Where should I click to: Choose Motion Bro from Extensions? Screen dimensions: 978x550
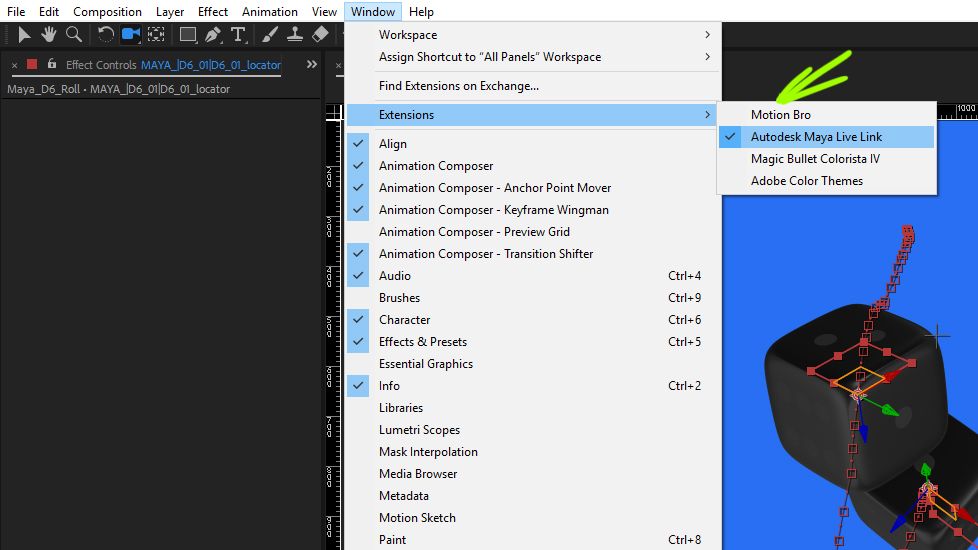click(781, 115)
